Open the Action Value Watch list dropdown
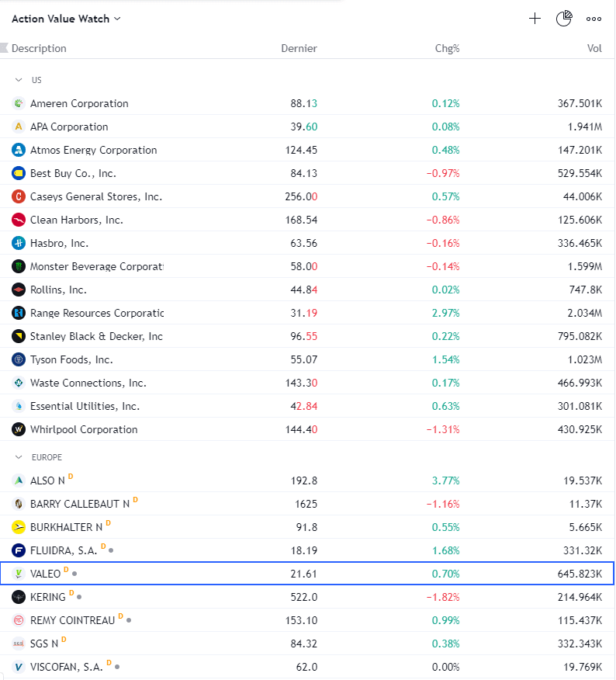Viewport: 616px width, 680px height. [66, 19]
